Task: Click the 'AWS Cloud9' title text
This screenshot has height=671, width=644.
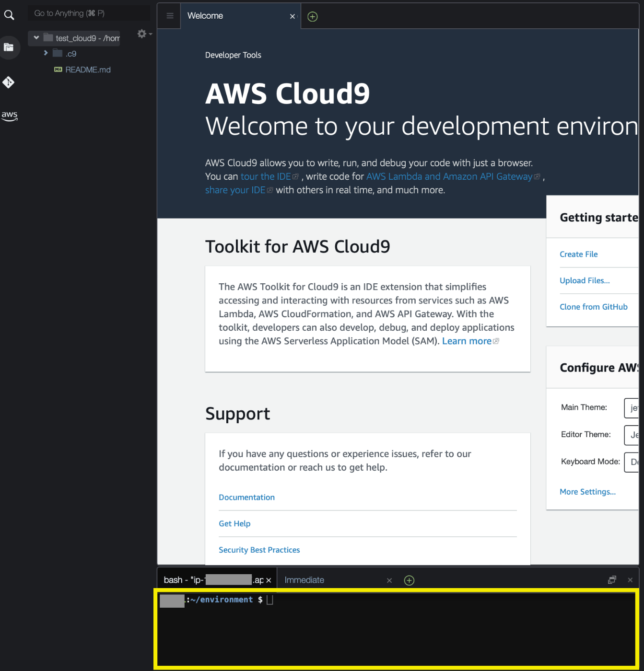Action: [288, 93]
